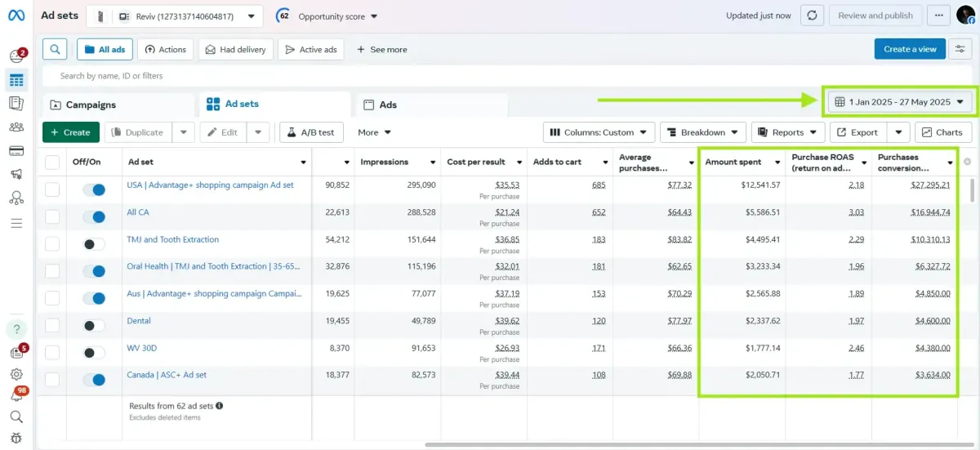Enable the Dental ad set toggle

(94, 325)
